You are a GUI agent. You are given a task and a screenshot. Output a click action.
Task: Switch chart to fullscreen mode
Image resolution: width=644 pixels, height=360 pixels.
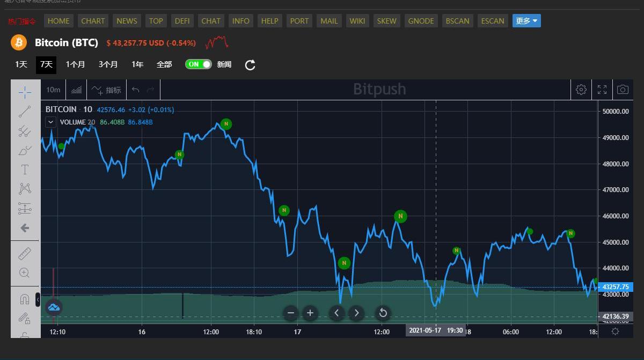tap(602, 90)
